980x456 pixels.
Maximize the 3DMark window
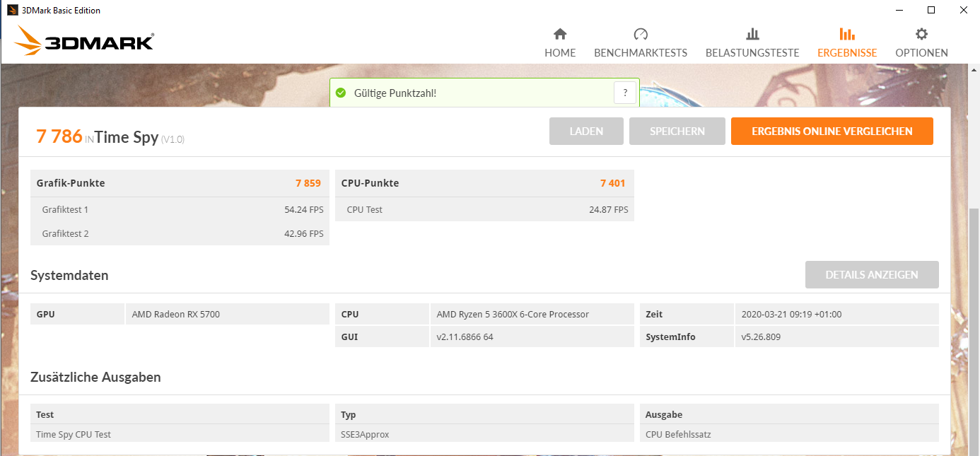pyautogui.click(x=931, y=10)
